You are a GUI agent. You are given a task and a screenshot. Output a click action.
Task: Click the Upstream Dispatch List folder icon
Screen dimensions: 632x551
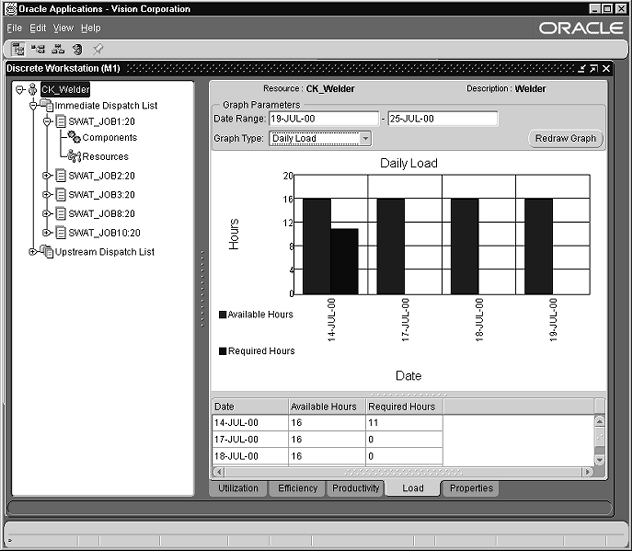coord(47,252)
